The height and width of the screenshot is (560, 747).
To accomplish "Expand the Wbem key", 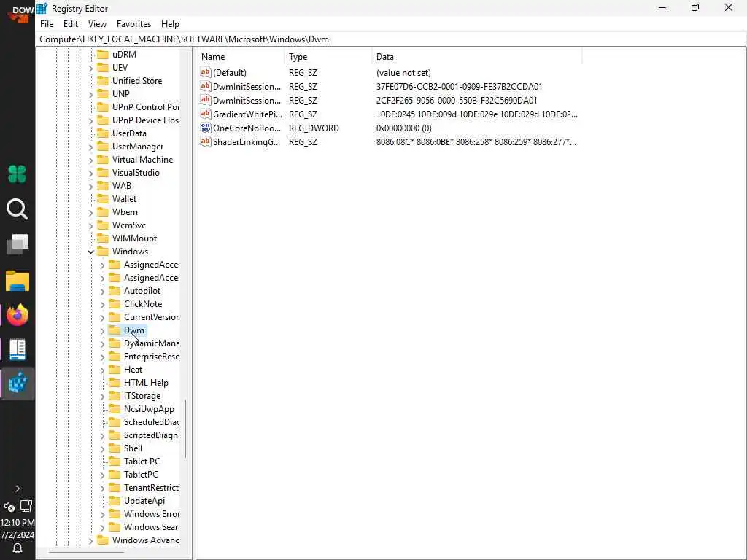I will 90,212.
